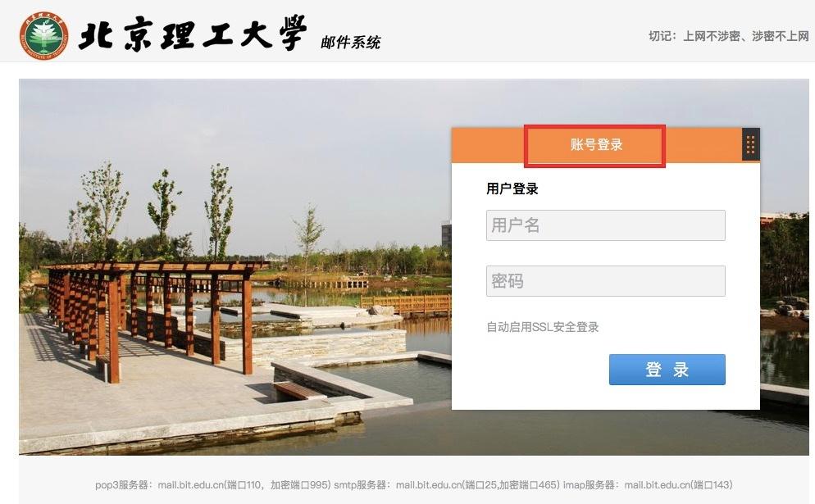Click the smtp服务器 info in footer
The width and height of the screenshot is (815, 504).
coord(447,485)
